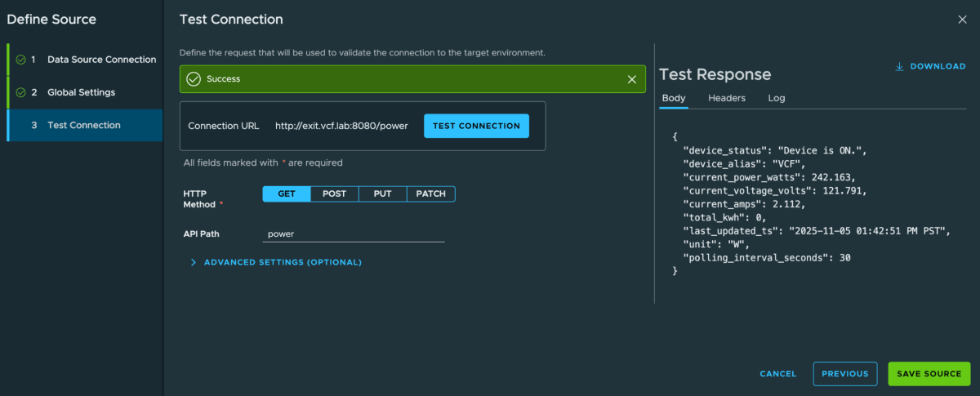Cancel the source definition
The image size is (980, 396).
777,374
